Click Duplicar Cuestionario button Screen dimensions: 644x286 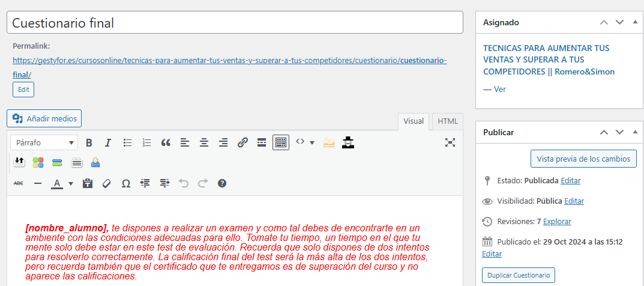click(519, 275)
